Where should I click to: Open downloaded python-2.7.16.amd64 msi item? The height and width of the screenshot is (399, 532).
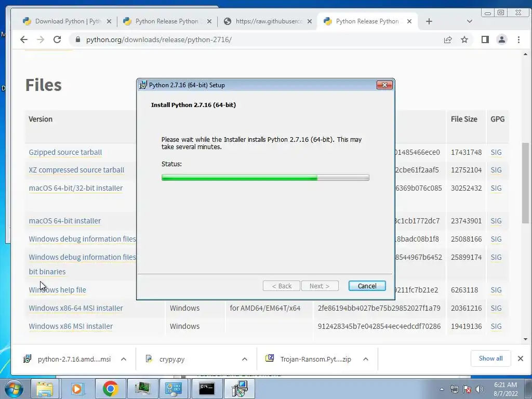[67, 359]
